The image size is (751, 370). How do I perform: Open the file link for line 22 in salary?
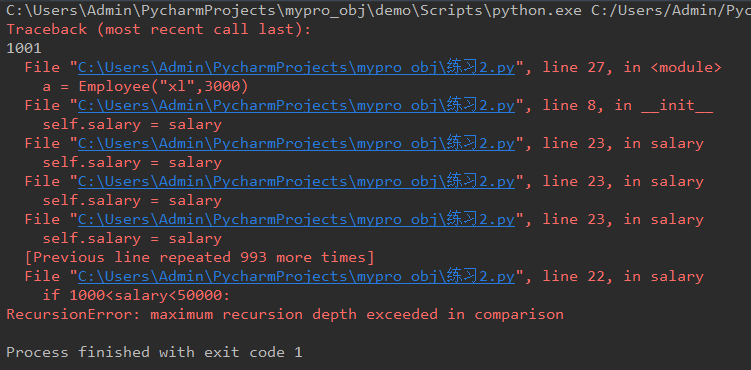point(296,276)
